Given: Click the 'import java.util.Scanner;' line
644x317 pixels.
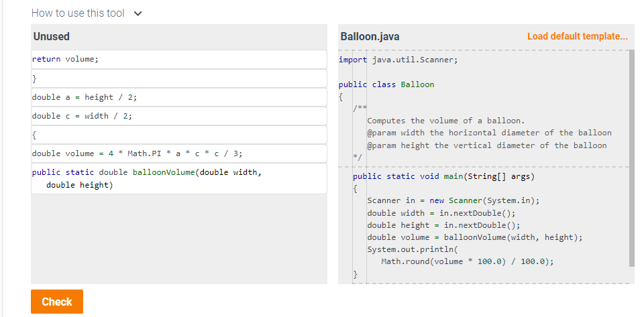Looking at the screenshot, I should pyautogui.click(x=398, y=60).
